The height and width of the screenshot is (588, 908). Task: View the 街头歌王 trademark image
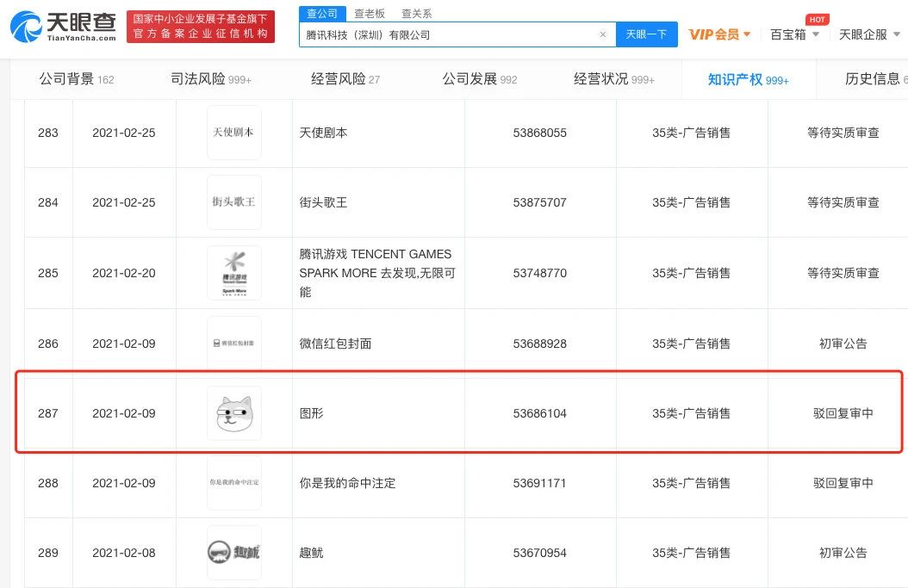pyautogui.click(x=234, y=202)
